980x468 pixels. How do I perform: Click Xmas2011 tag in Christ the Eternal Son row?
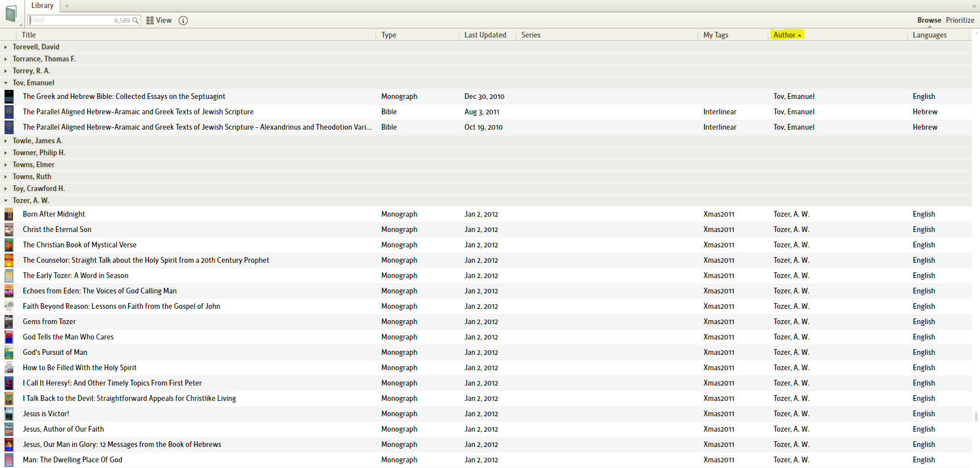tap(719, 230)
